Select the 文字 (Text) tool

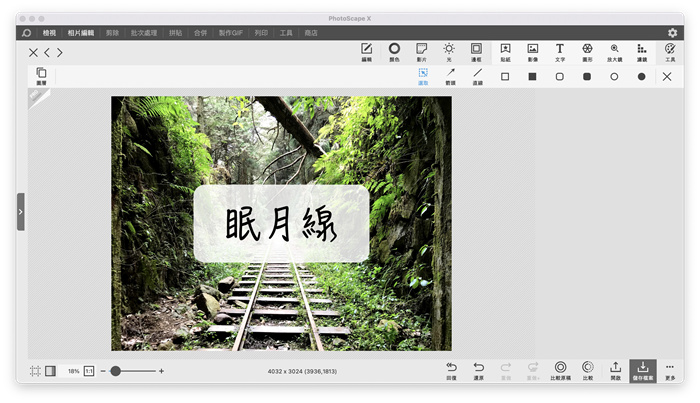click(x=560, y=51)
